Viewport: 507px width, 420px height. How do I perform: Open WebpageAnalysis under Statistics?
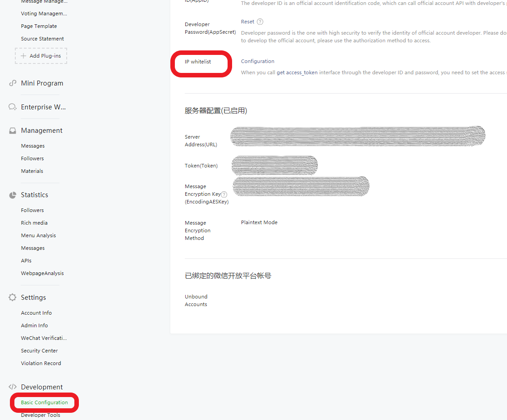(x=42, y=273)
